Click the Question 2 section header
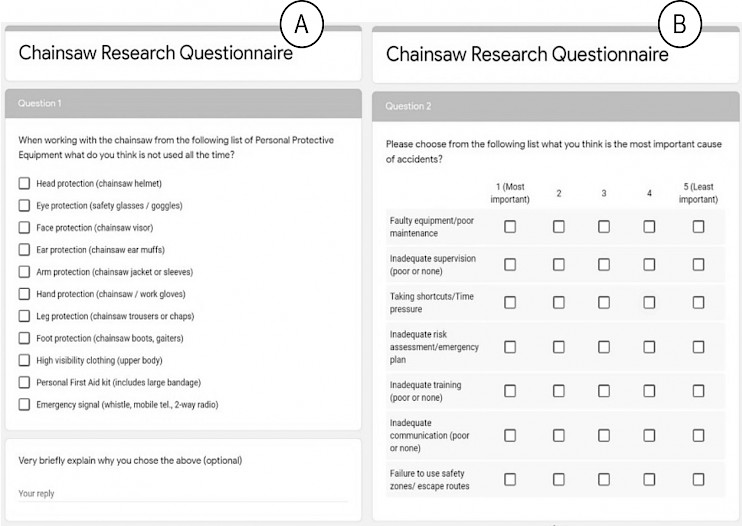 [556, 106]
